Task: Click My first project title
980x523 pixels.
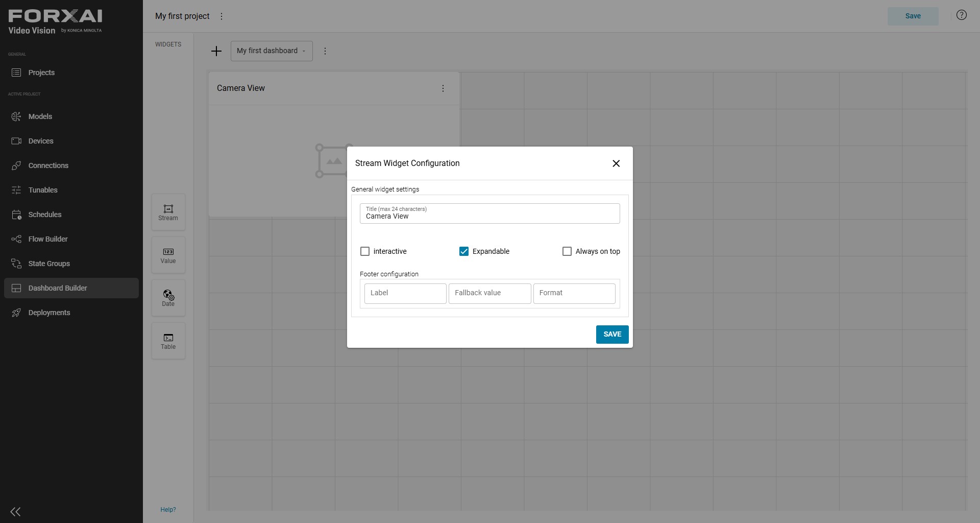Action: click(182, 16)
